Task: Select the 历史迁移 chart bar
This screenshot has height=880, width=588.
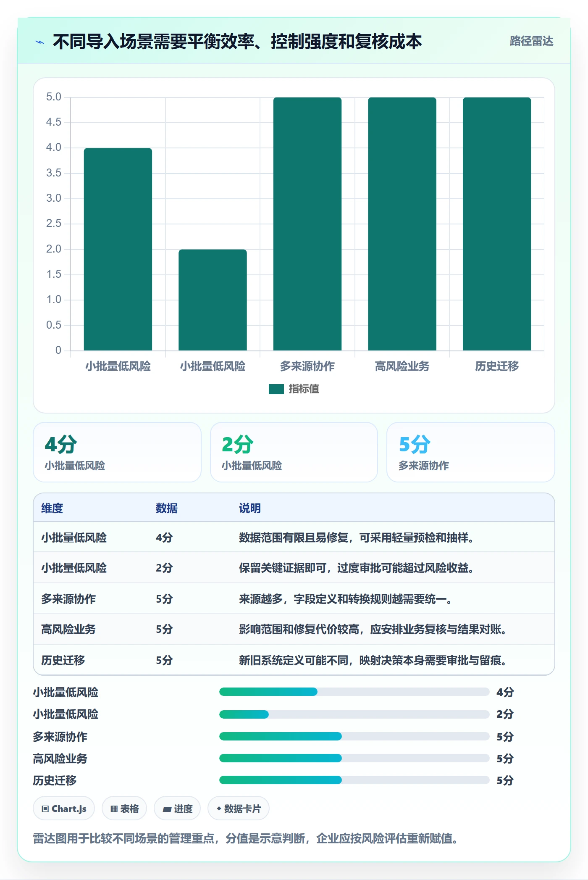Action: click(x=497, y=224)
